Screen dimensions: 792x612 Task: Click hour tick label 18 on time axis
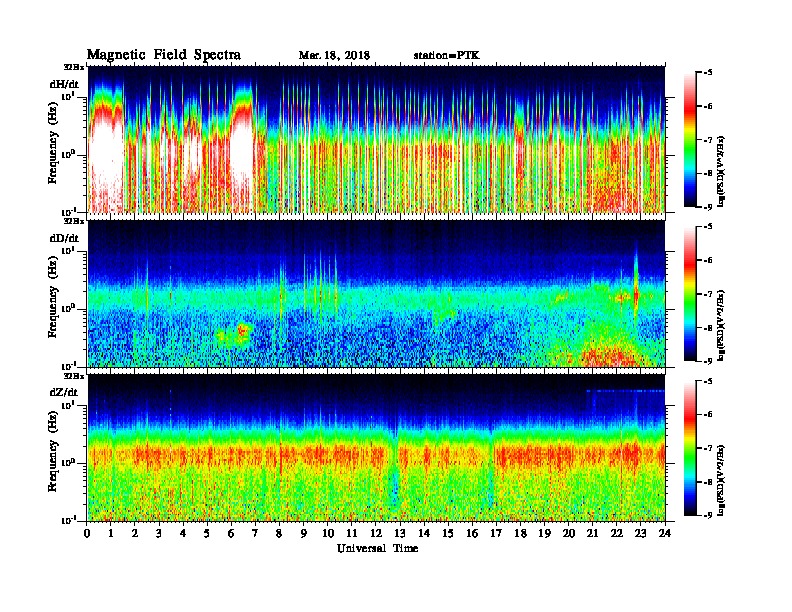tap(520, 533)
